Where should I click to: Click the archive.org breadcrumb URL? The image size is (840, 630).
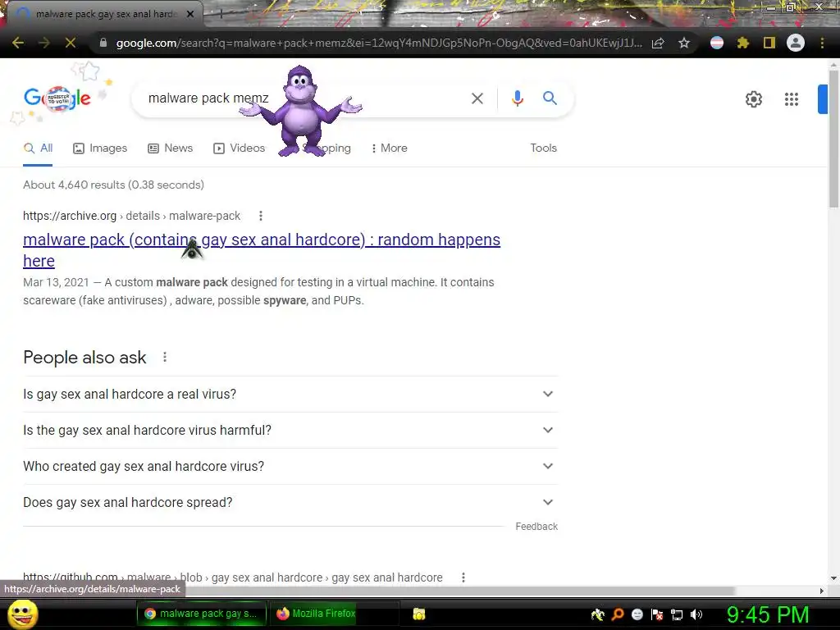click(x=132, y=216)
